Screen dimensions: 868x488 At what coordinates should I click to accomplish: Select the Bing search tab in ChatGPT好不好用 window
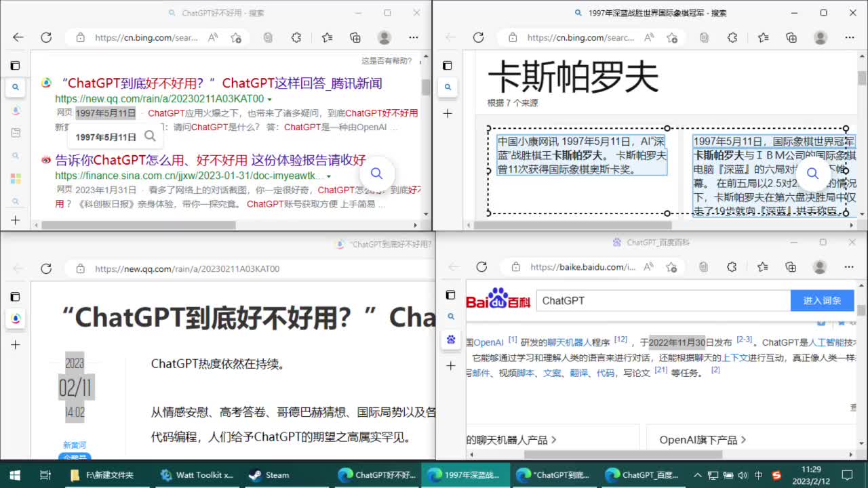[15, 87]
